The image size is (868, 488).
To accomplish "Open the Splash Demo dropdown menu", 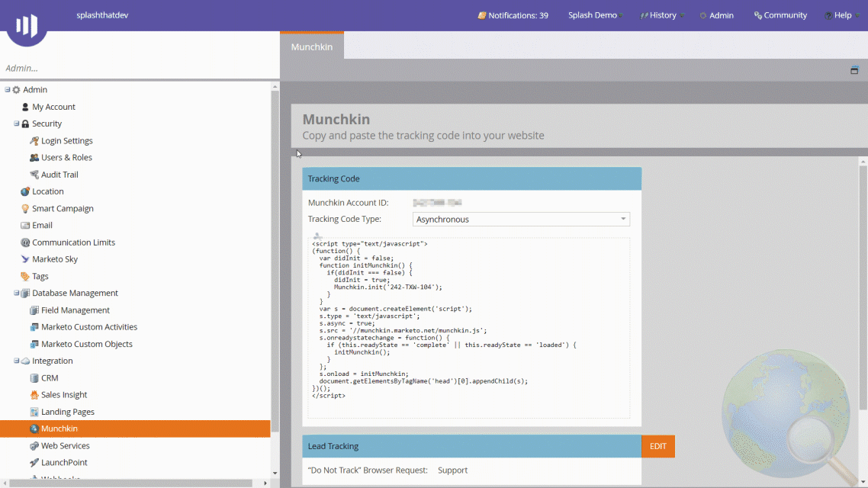I will [595, 15].
